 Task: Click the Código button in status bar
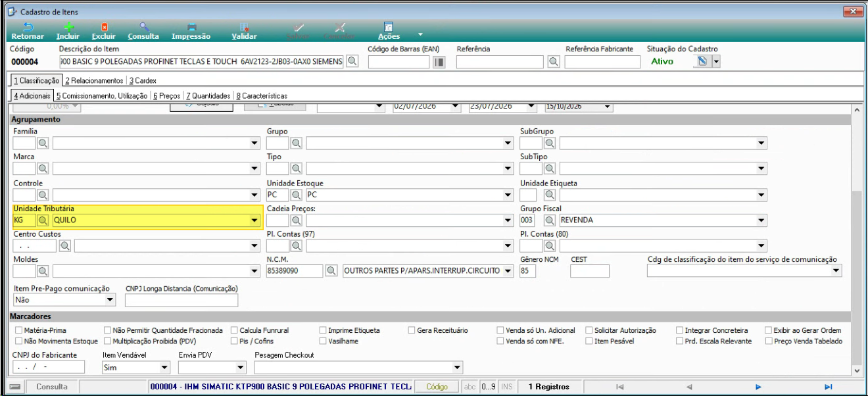click(437, 387)
